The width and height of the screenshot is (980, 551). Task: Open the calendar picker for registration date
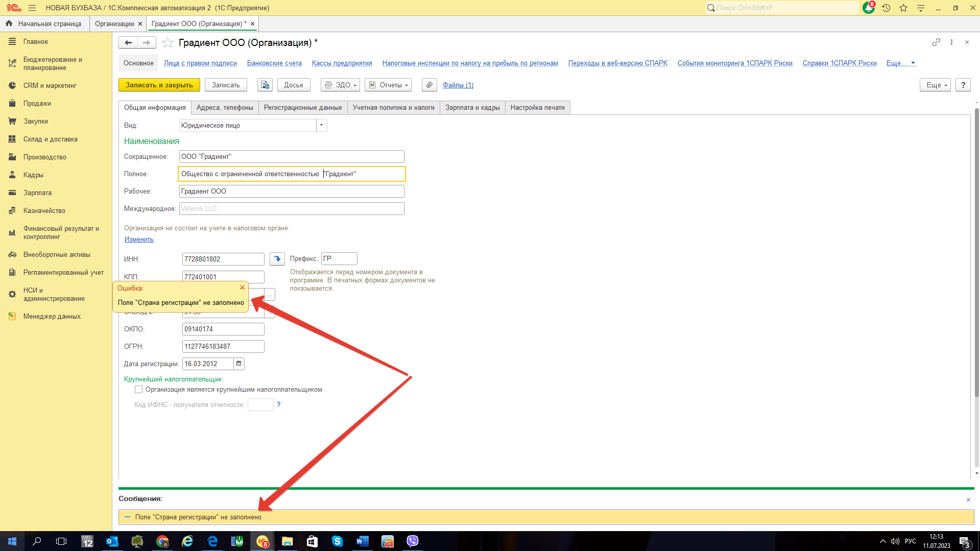pyautogui.click(x=238, y=364)
